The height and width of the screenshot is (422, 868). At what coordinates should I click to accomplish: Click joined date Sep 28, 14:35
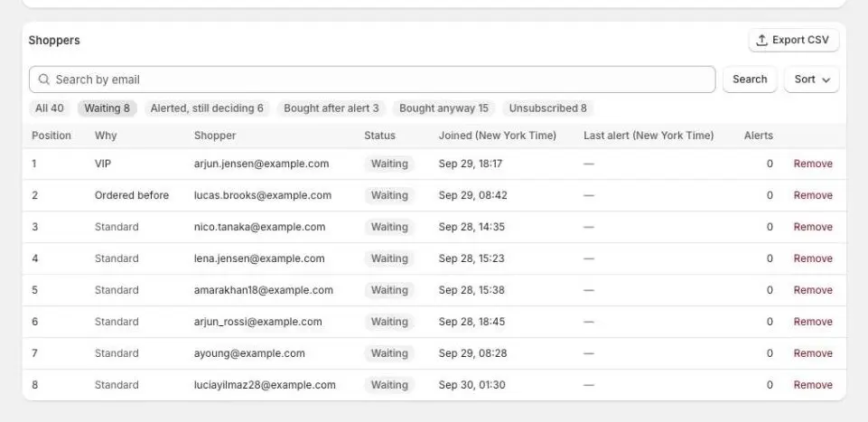coord(471,227)
